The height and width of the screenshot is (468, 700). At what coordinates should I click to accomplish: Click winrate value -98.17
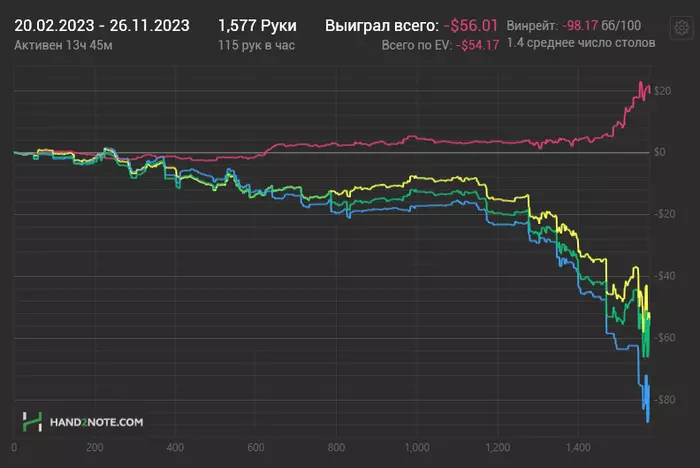click(x=579, y=25)
